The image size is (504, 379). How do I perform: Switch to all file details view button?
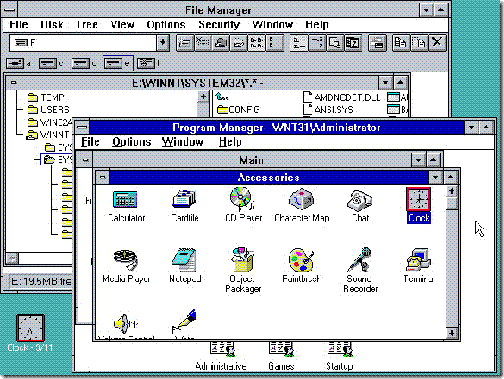[x=274, y=43]
